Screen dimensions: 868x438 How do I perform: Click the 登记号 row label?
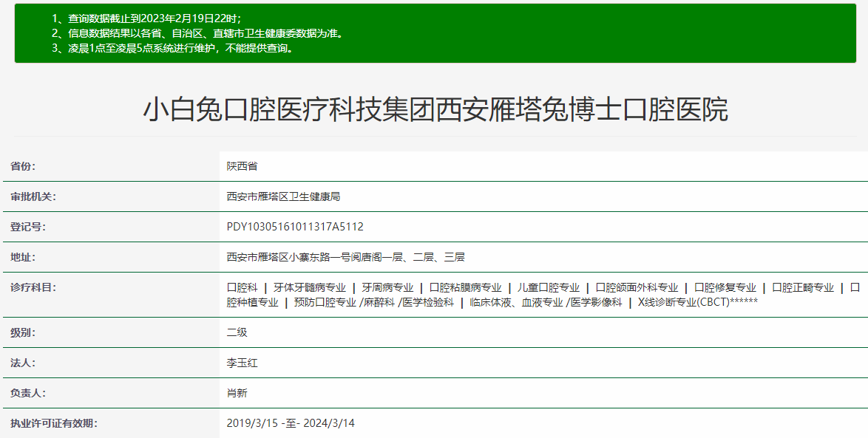(x=27, y=227)
